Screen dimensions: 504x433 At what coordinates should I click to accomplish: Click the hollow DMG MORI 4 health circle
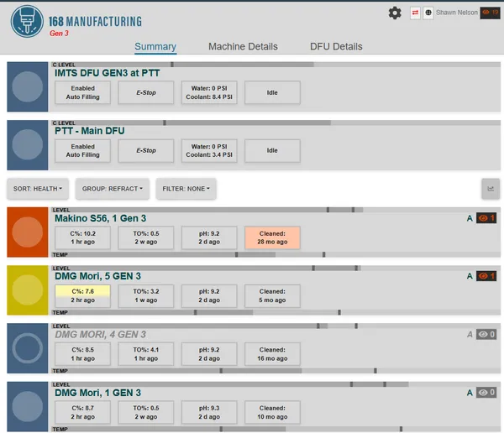click(28, 348)
